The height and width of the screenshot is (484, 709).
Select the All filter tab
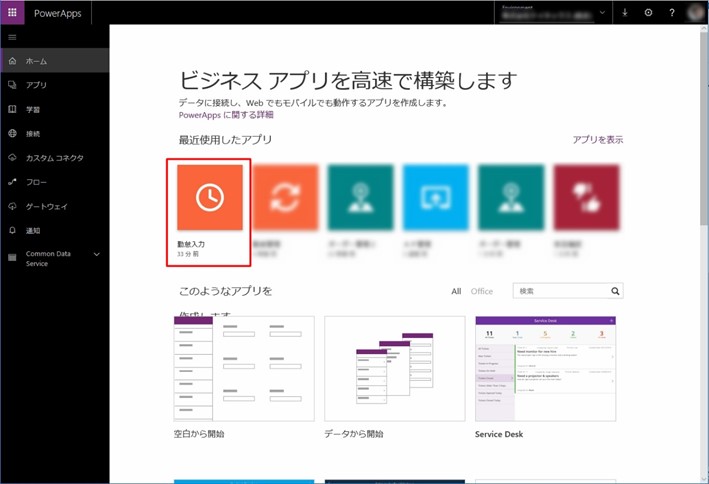[x=456, y=291]
